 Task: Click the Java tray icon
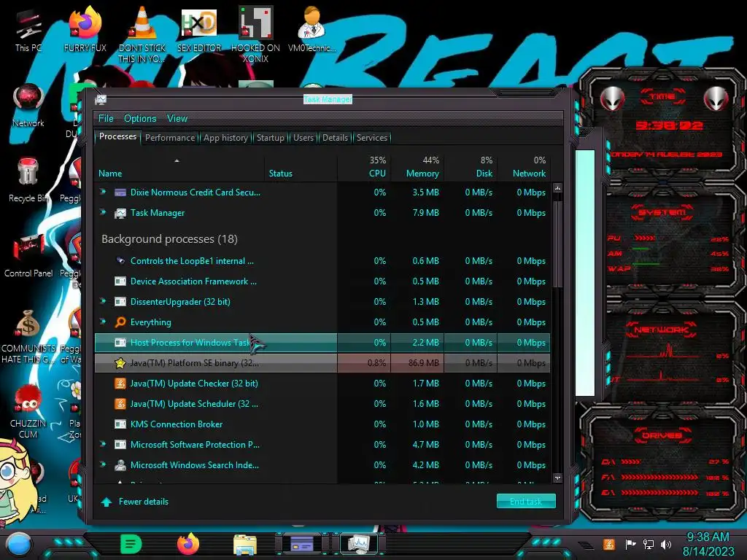coord(608,544)
